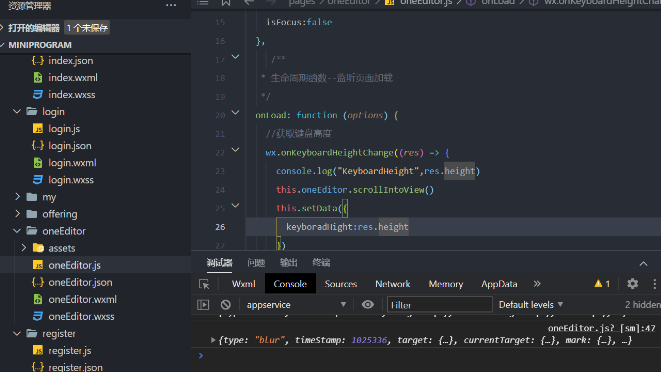Viewport: 661px width, 372px height.
Task: Open oneEditor.wxss file
Action: [81, 316]
